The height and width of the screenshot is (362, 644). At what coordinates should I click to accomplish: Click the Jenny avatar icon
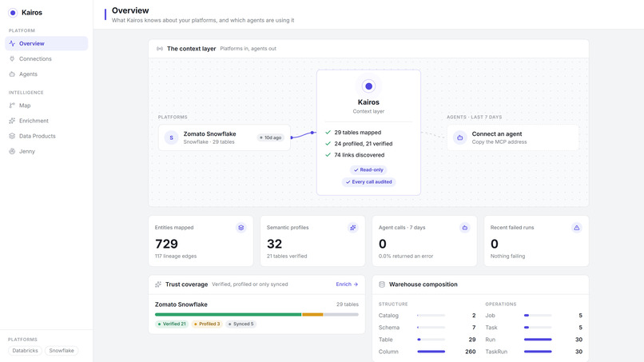click(x=12, y=151)
